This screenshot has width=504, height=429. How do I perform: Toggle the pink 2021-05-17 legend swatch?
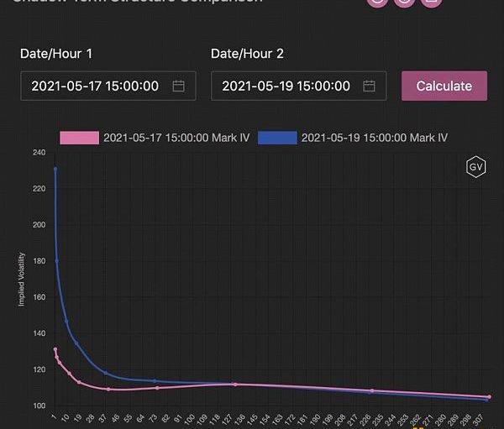[79, 138]
